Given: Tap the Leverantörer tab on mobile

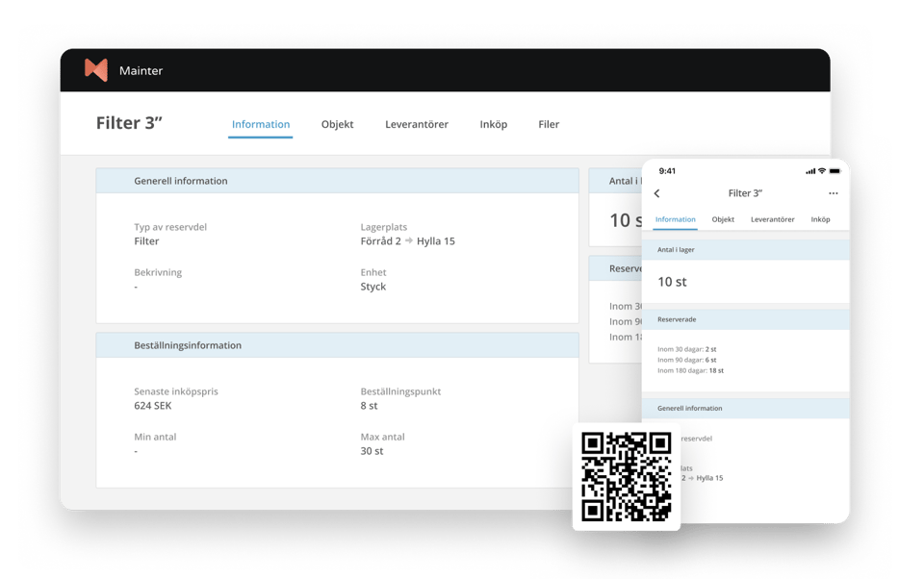Looking at the screenshot, I should (x=772, y=219).
